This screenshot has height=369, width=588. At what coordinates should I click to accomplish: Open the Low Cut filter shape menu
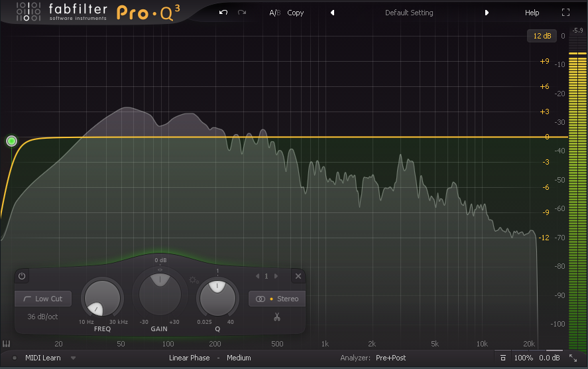tap(42, 299)
